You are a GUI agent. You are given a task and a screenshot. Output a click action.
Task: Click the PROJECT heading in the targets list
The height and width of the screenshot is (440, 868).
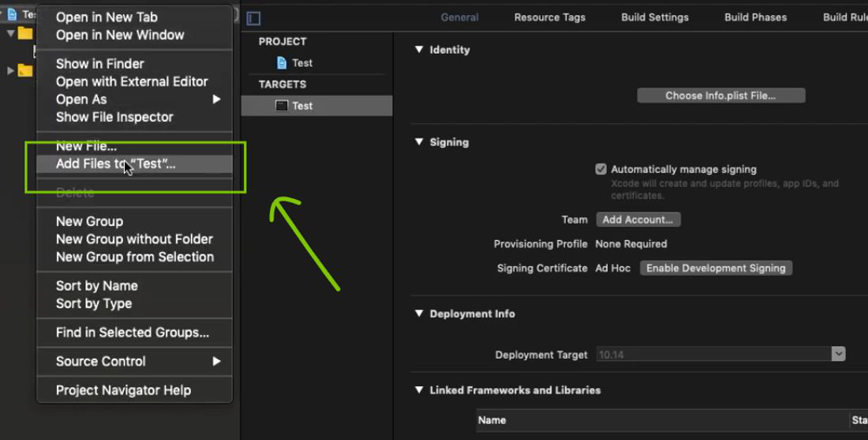(282, 42)
